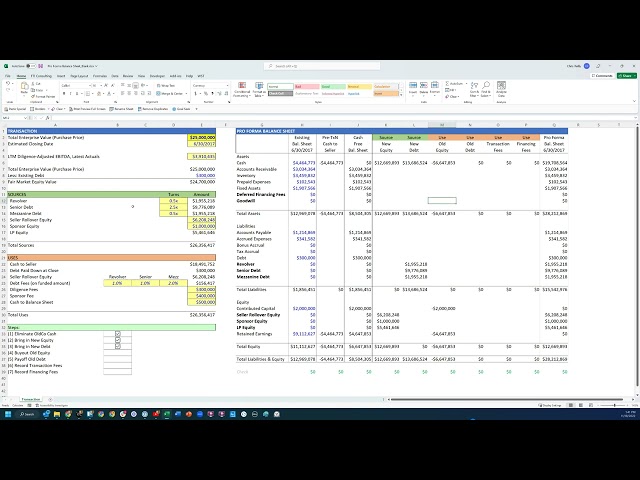Click Increase Font Size
640x480 pixels.
click(106, 85)
